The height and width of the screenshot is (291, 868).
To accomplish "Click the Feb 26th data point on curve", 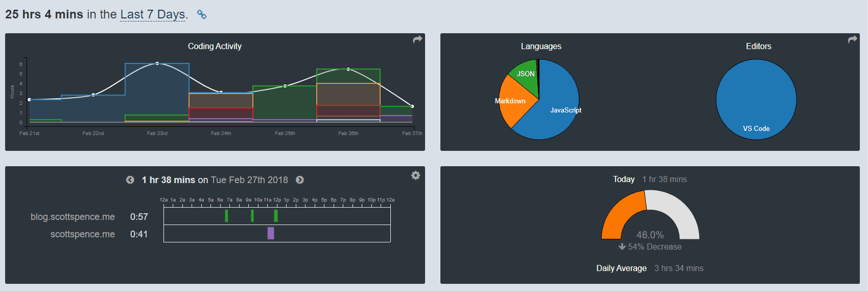I will (x=348, y=69).
